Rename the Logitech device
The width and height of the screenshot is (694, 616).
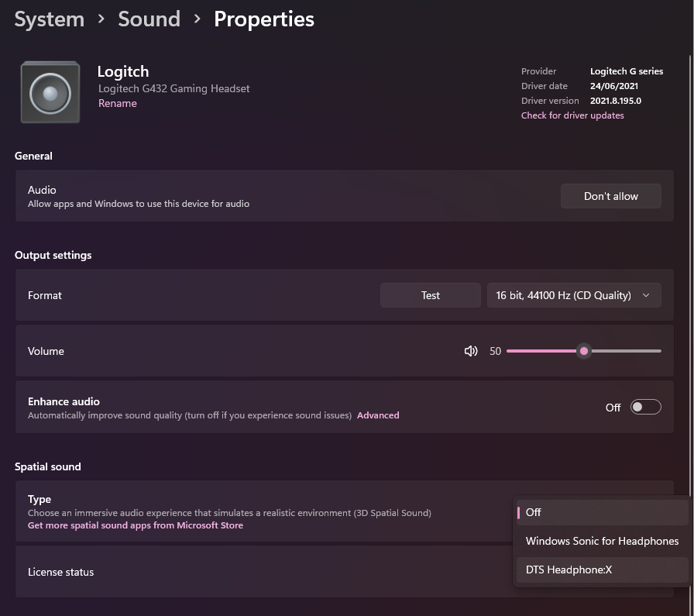tap(117, 103)
